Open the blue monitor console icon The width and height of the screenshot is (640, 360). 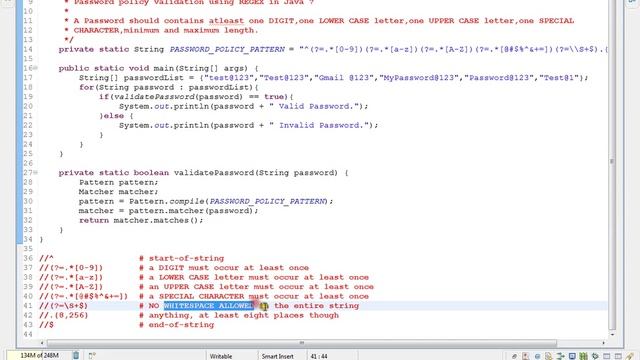pos(572,356)
